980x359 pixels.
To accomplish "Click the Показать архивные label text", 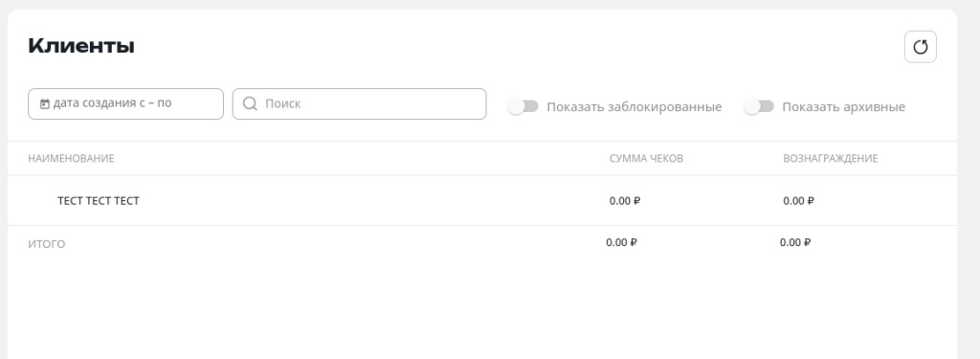I will (x=843, y=107).
